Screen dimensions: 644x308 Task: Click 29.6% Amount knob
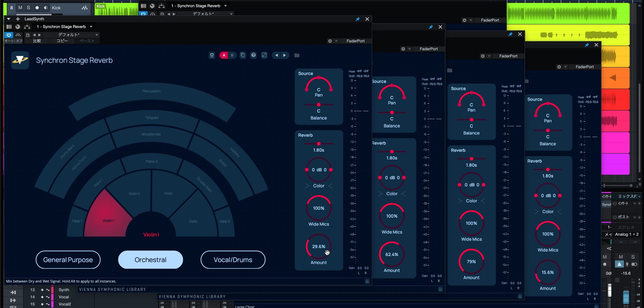coord(318,247)
